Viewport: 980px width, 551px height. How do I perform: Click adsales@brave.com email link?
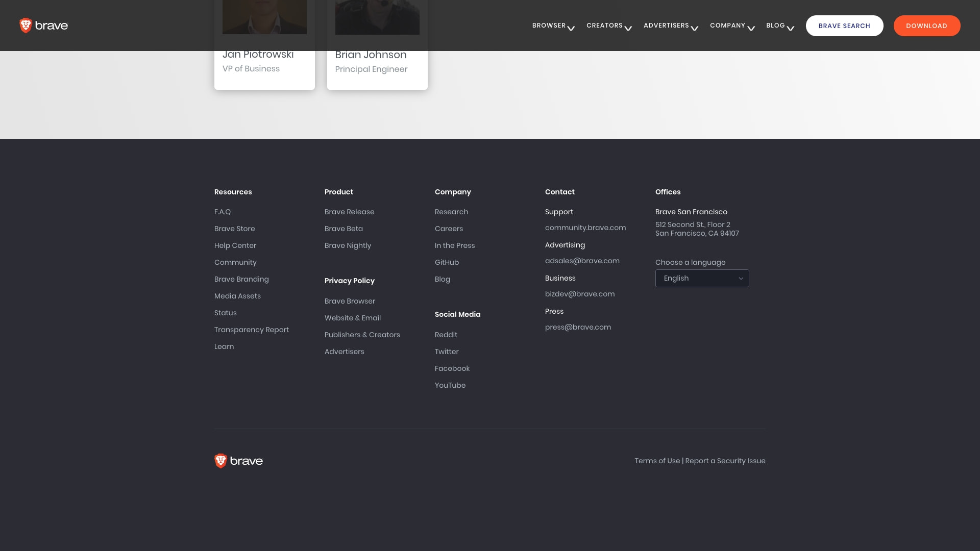[582, 261]
